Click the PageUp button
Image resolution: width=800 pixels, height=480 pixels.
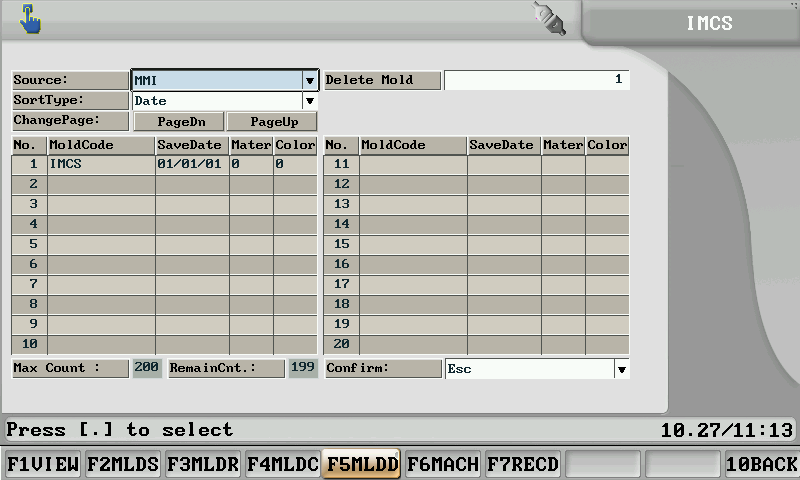coord(272,122)
